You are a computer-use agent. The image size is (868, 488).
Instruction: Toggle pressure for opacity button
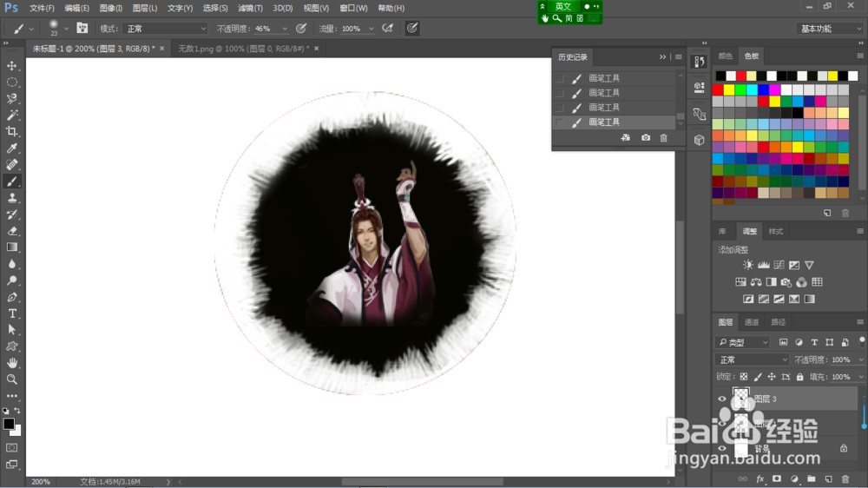pyautogui.click(x=301, y=29)
